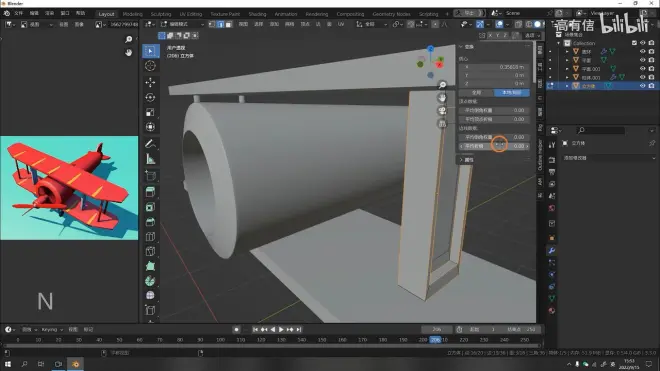660x371 pixels.
Task: Open Modifiers wrench tab in Properties
Action: (x=552, y=251)
